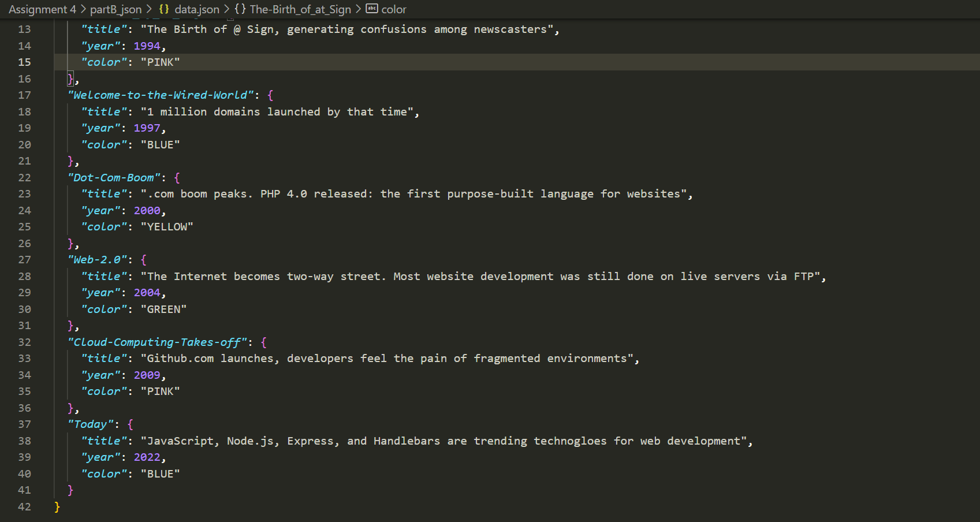The width and height of the screenshot is (980, 522).
Task: Click line number 15 in the gutter
Action: 24,62
